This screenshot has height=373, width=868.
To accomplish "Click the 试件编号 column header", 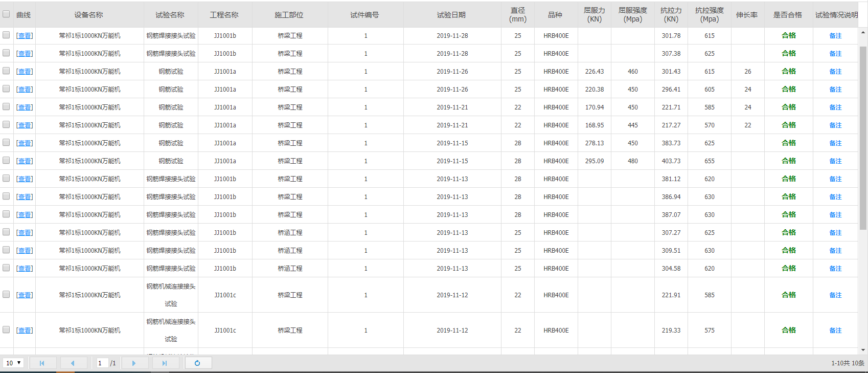I will click(365, 15).
